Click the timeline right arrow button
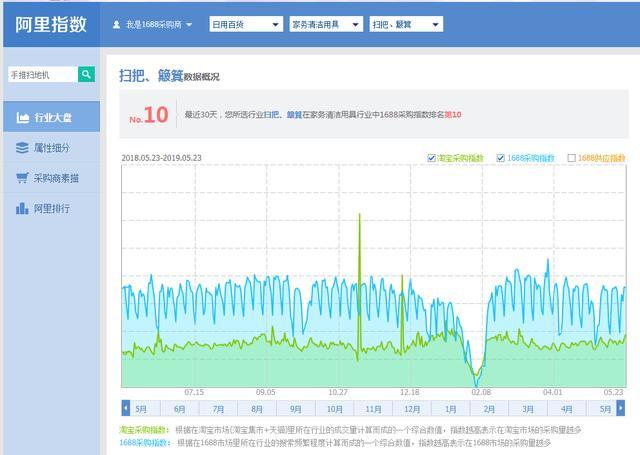640x455 pixels. 620,408
